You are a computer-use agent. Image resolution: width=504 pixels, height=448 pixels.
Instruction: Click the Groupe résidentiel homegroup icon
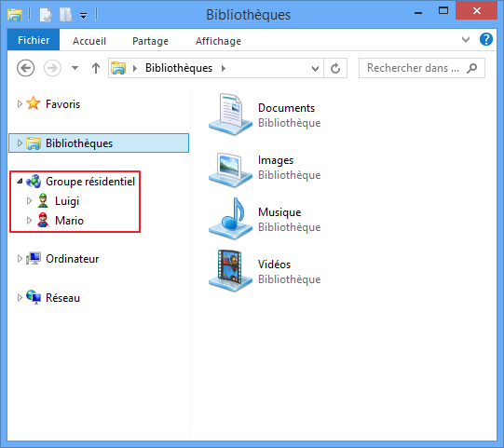[34, 182]
